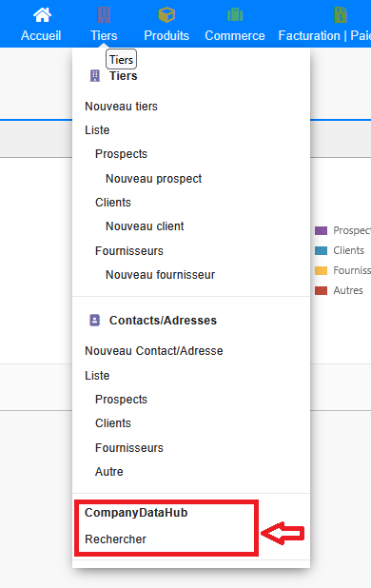The image size is (371, 588).
Task: Open the Commerce top menu
Action: point(235,35)
